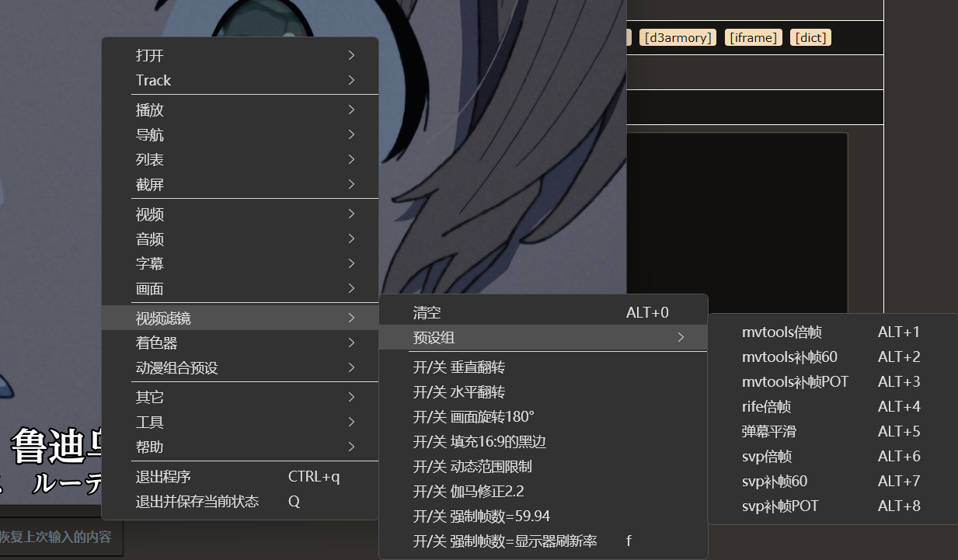
Task: Apply the mvtools倍帧 preset
Action: [833, 332]
